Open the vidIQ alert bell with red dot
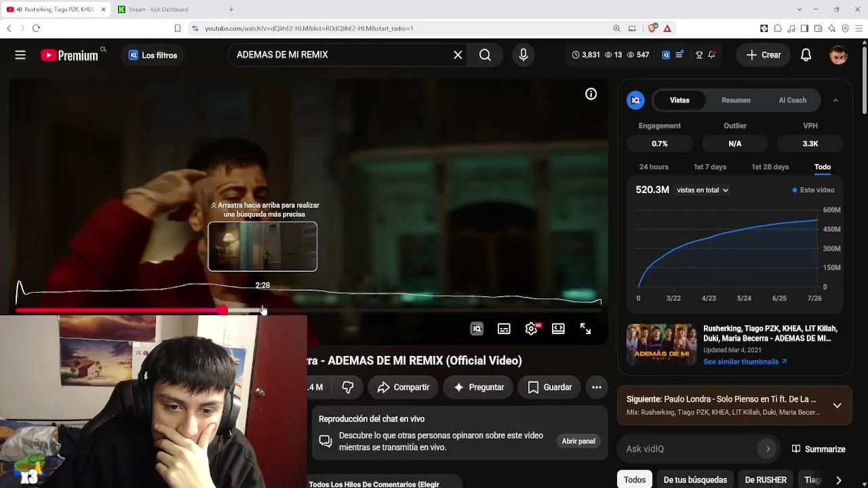 click(711, 55)
